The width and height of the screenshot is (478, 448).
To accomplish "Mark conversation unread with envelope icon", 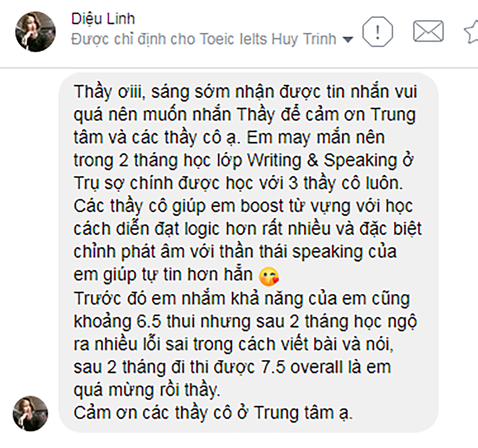I will click(428, 31).
